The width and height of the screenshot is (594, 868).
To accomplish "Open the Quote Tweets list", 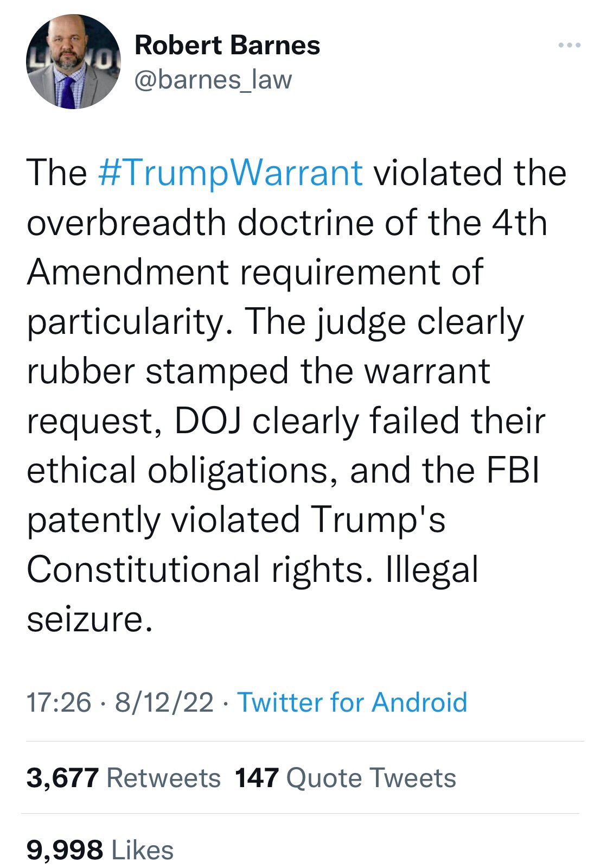I will coord(371,777).
